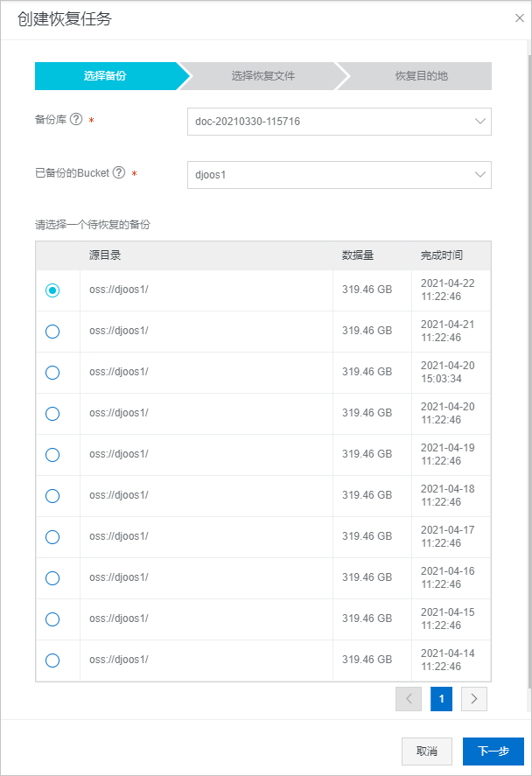Open the 已备份的Bucket dropdown djoos1

click(339, 175)
